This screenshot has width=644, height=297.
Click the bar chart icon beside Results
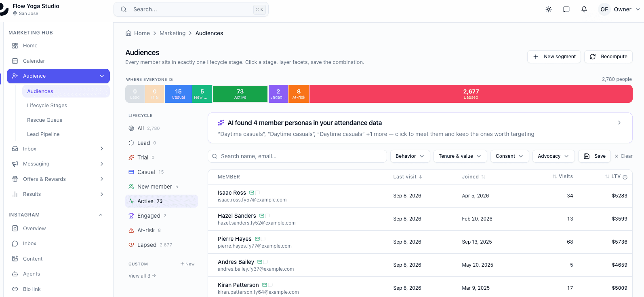[15, 194]
